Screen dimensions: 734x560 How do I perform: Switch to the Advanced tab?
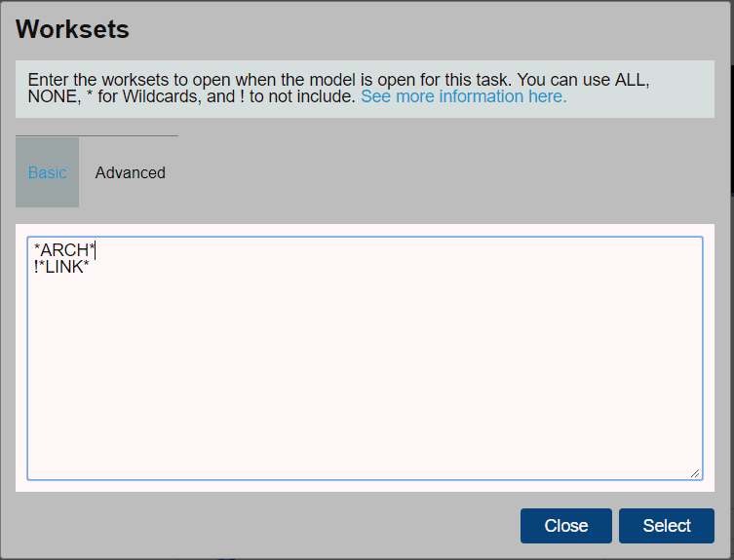click(x=131, y=172)
